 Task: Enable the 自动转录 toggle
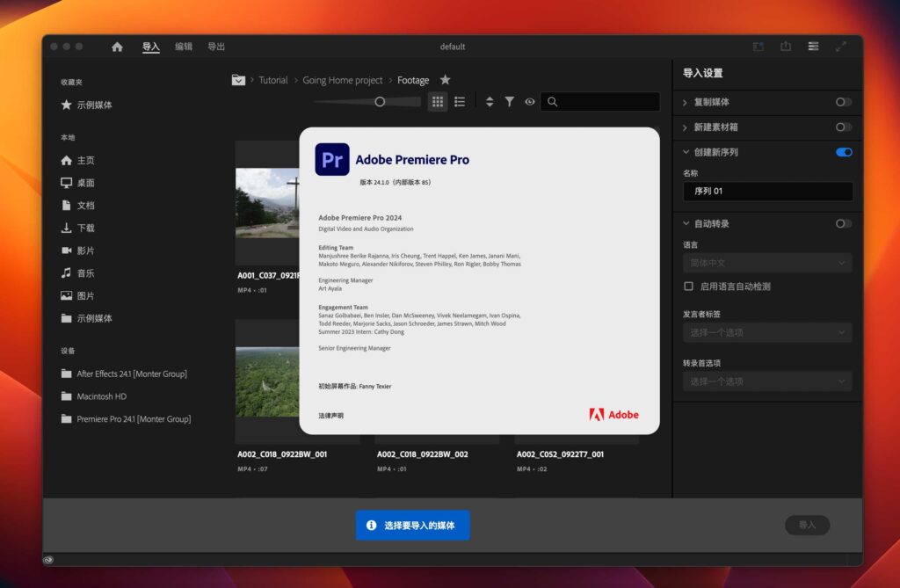(x=844, y=223)
